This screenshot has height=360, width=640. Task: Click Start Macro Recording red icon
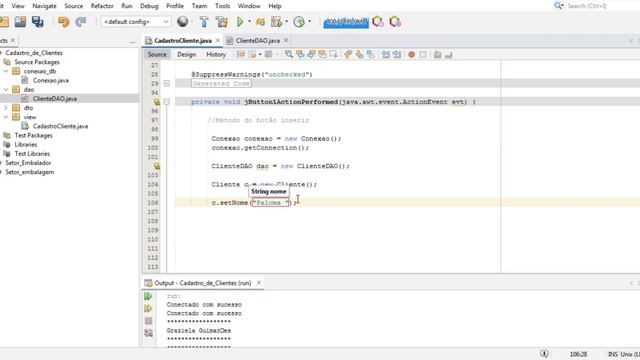411,54
